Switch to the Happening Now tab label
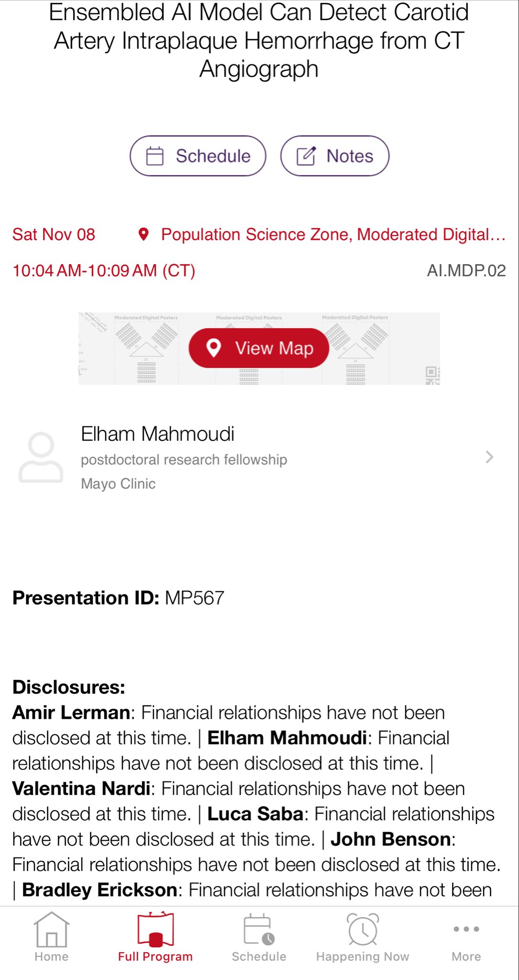 (363, 957)
